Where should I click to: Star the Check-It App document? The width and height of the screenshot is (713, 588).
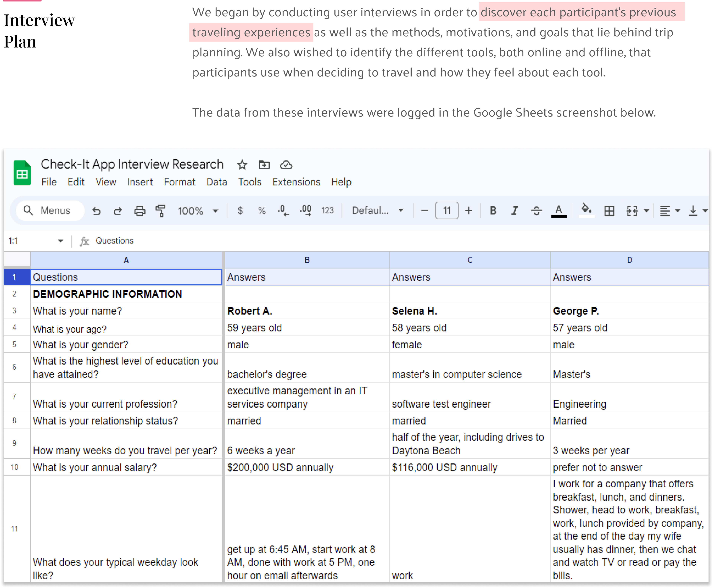242,165
